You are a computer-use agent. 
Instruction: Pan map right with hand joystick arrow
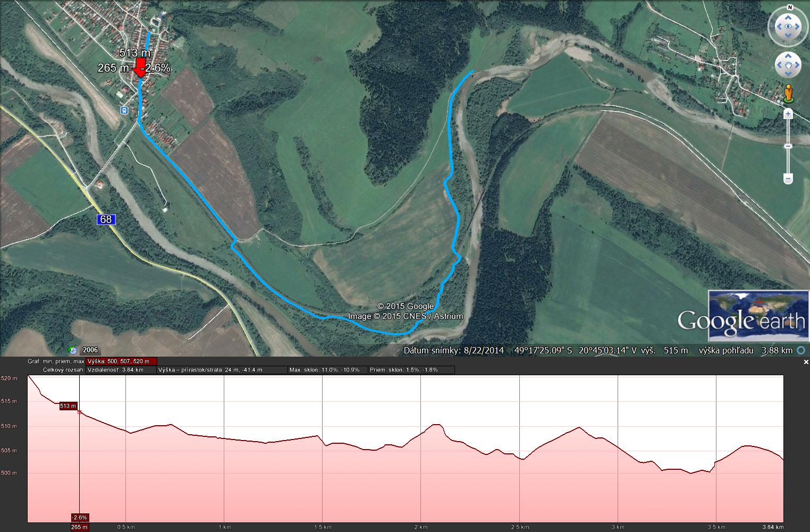point(797,65)
